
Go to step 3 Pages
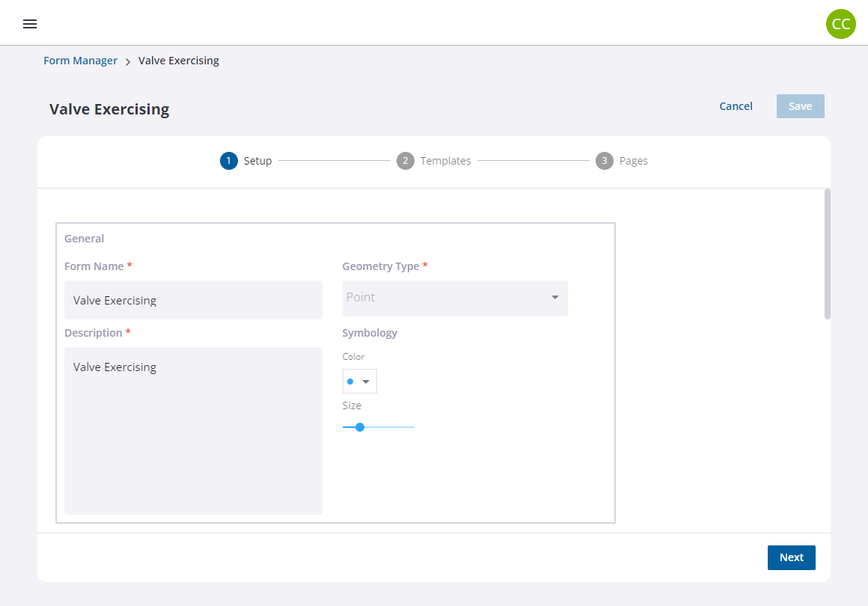click(621, 161)
